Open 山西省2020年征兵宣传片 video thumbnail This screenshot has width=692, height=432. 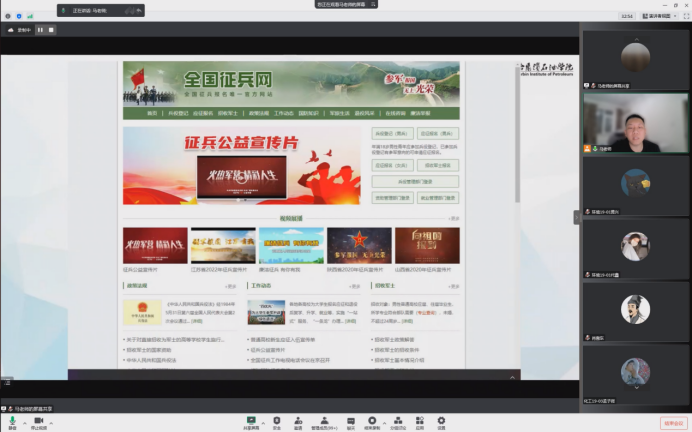(x=427, y=245)
